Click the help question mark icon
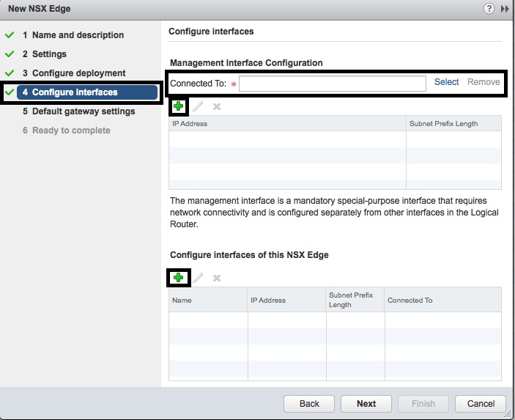This screenshot has width=515, height=420. pyautogui.click(x=489, y=9)
